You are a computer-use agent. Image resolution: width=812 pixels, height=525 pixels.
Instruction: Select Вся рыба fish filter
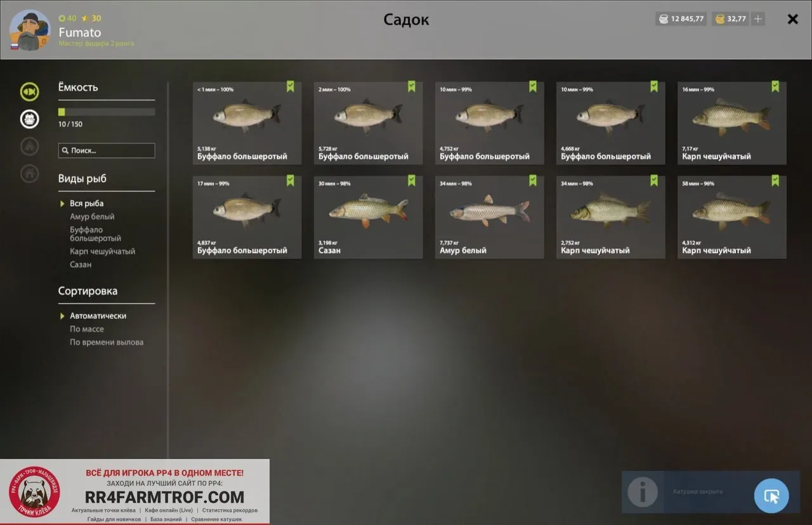(86, 203)
